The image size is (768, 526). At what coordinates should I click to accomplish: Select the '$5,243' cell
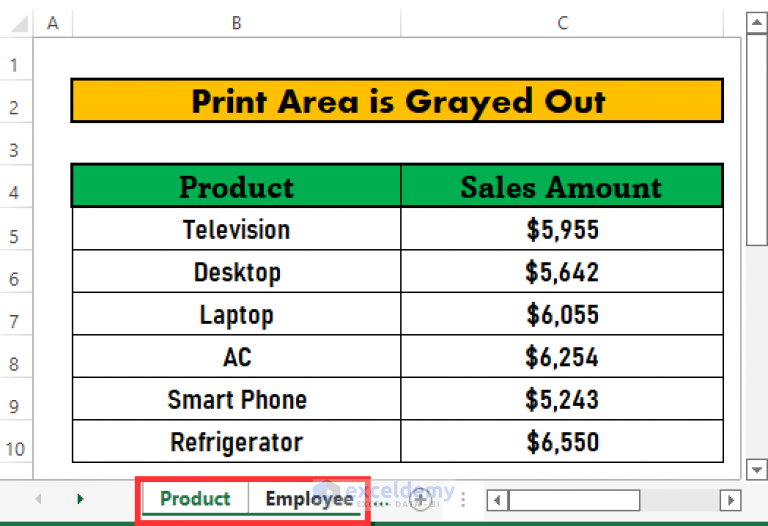pyautogui.click(x=562, y=399)
